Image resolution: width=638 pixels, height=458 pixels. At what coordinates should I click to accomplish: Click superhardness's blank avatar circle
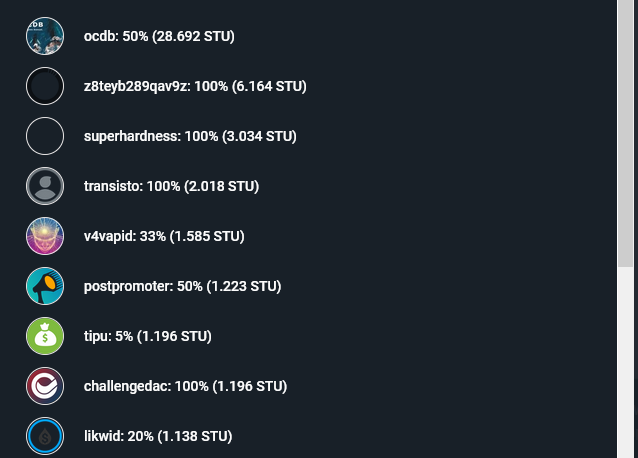click(45, 136)
